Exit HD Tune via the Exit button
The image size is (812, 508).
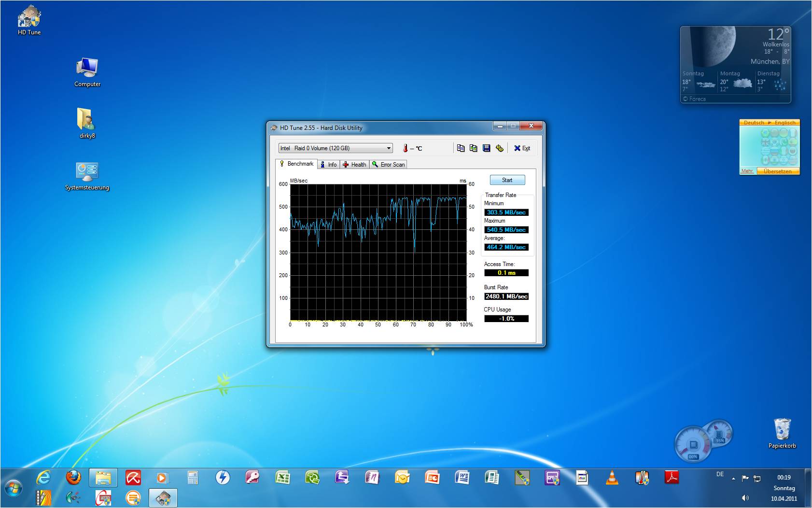click(x=522, y=148)
